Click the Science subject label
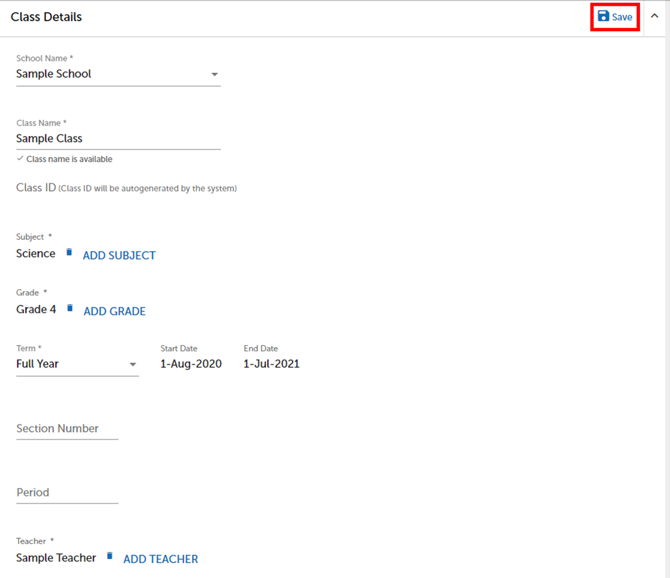The width and height of the screenshot is (670, 578). tap(36, 254)
